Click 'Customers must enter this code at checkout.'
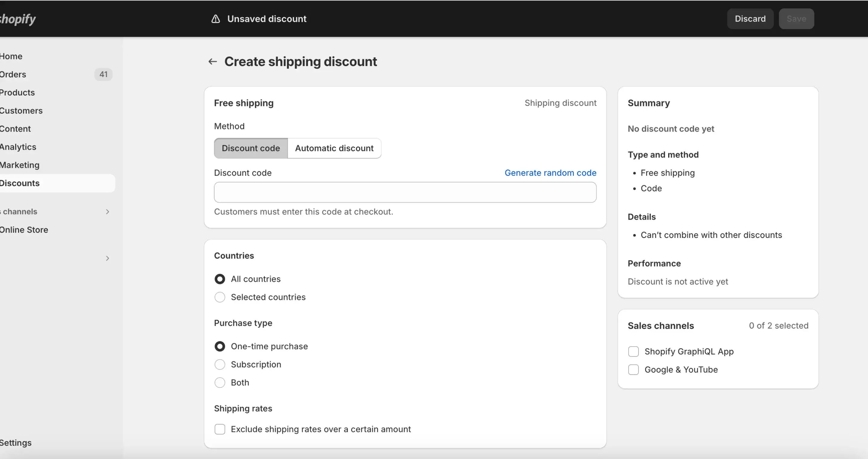This screenshot has height=459, width=868. click(x=303, y=212)
